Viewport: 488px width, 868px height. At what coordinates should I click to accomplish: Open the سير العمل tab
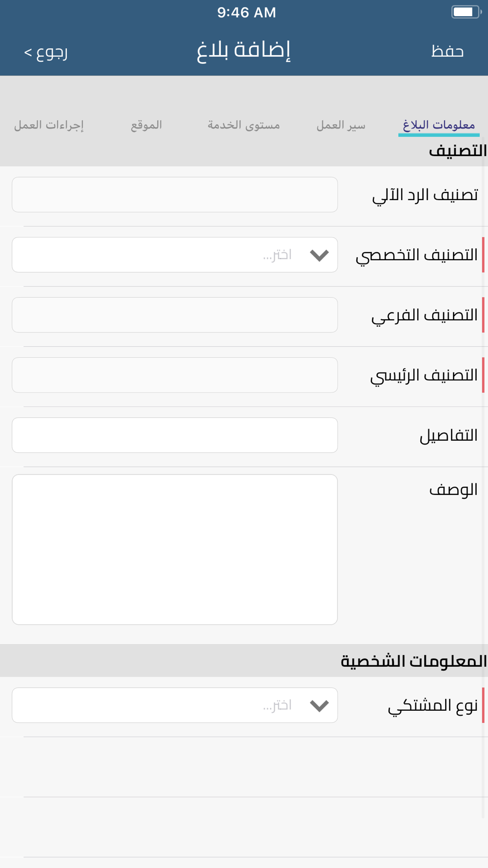(x=341, y=125)
